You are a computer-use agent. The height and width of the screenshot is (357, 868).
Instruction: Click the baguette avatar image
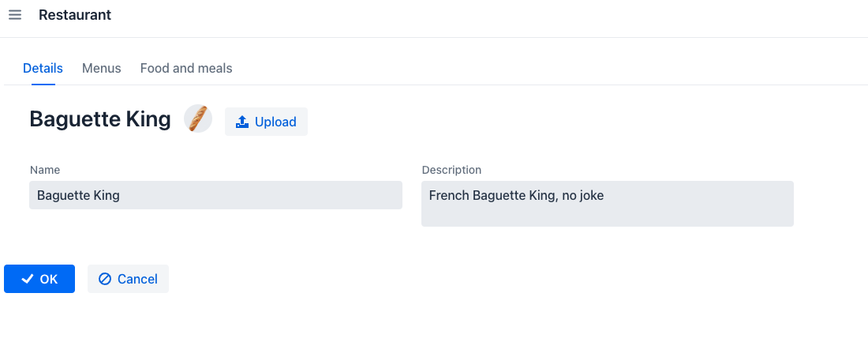pyautogui.click(x=198, y=118)
